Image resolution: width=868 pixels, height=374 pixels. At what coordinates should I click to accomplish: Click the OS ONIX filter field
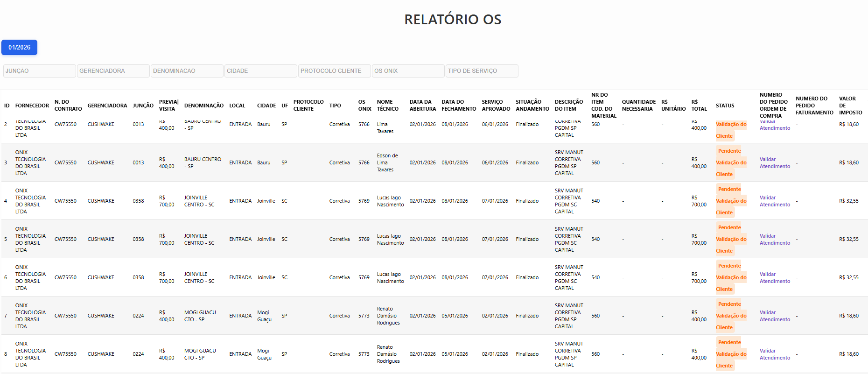(x=408, y=71)
